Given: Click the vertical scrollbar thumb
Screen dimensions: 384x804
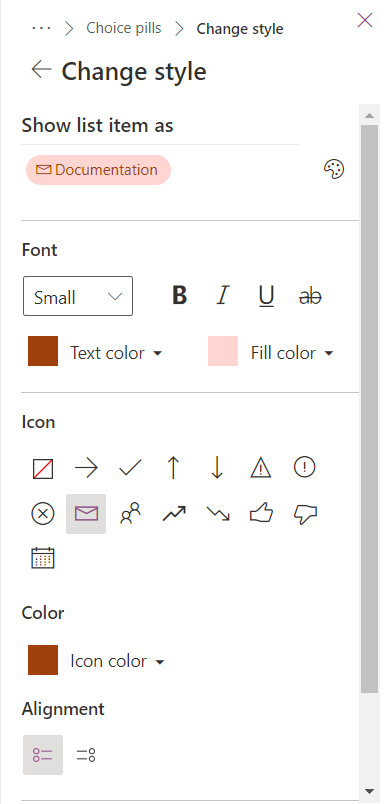Looking at the screenshot, I should click(x=369, y=409).
